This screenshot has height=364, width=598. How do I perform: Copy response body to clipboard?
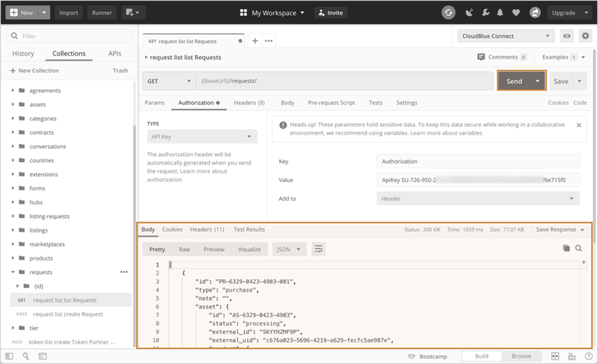(x=566, y=249)
